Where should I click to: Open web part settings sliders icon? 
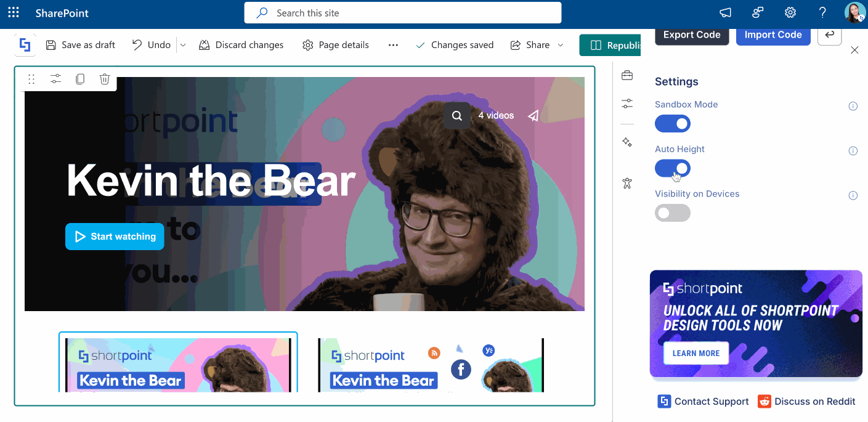tap(55, 79)
